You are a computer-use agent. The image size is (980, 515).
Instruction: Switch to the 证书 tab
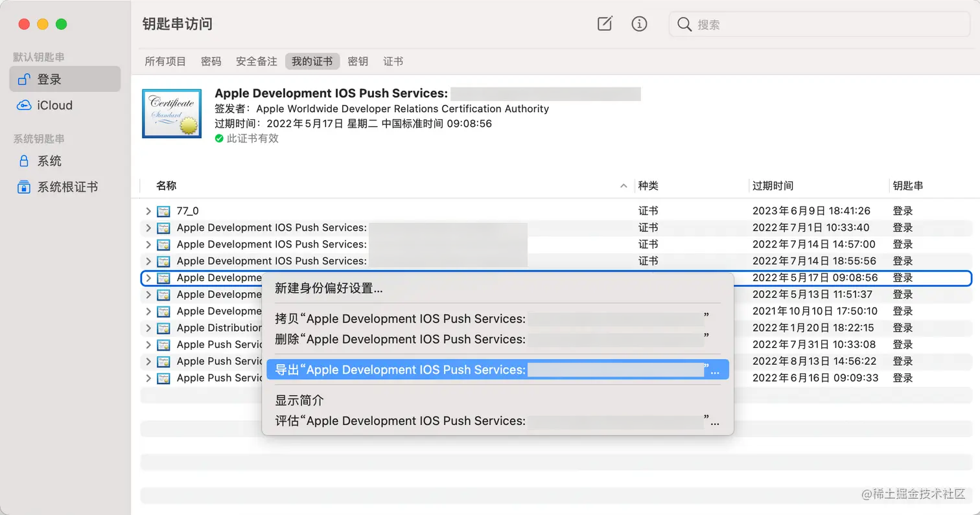coord(393,62)
